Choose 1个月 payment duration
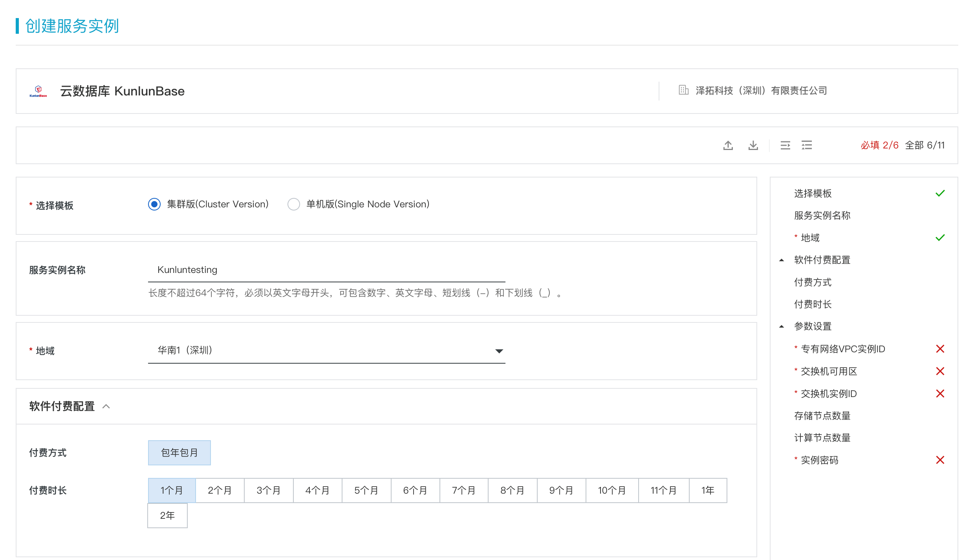The image size is (974, 560). tap(172, 490)
